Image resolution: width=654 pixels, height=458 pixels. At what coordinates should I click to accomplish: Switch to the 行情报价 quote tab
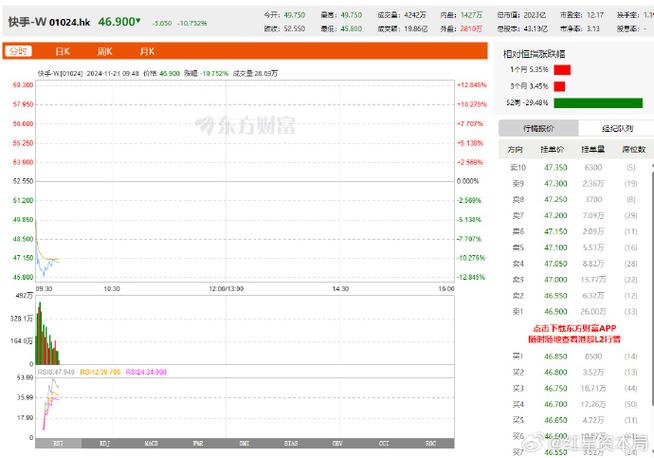(x=538, y=128)
